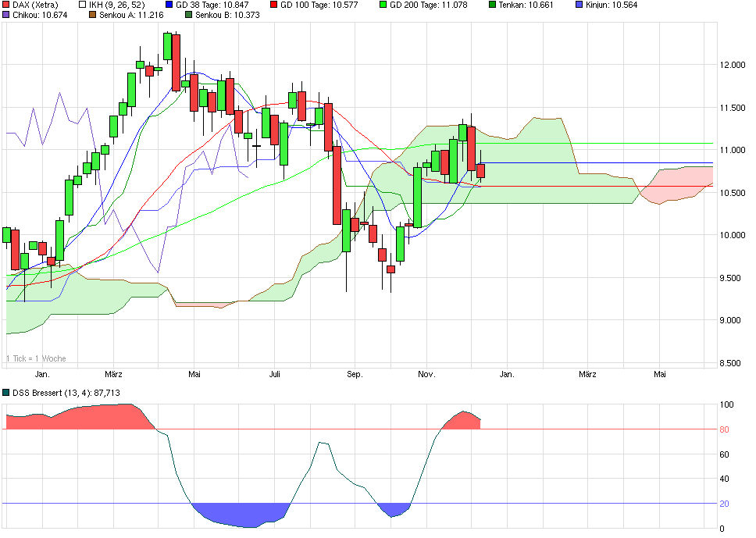
Task: Click the green GD 200 Tage indicator icon
Action: 383,5
